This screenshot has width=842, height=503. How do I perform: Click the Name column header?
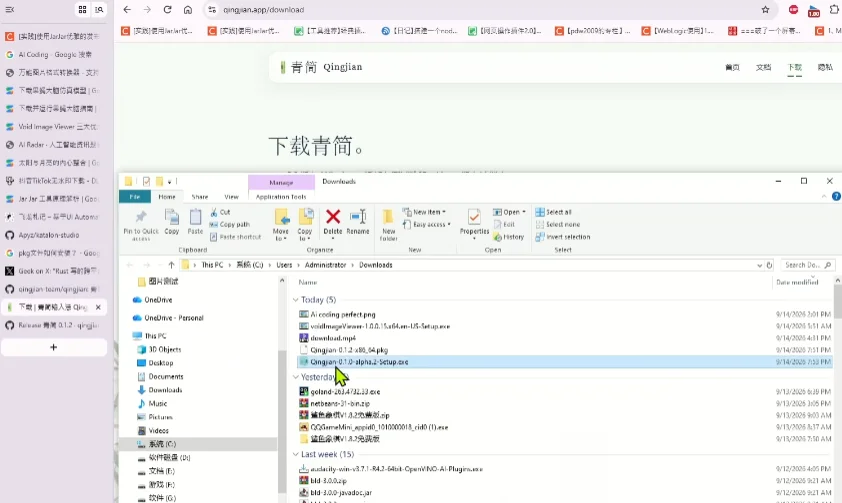(308, 282)
